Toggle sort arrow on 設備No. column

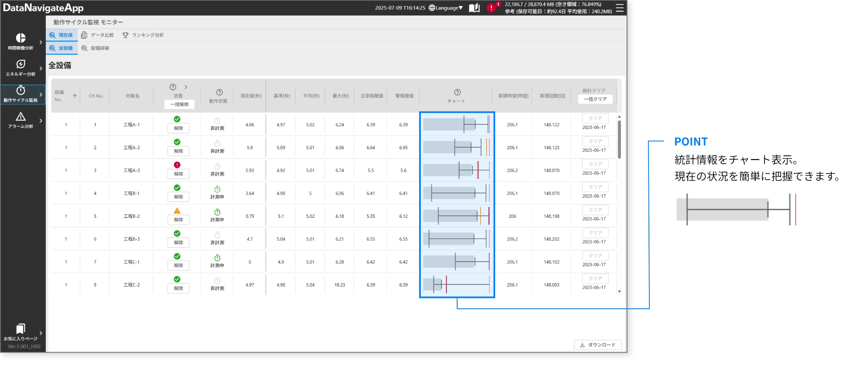pyautogui.click(x=75, y=96)
